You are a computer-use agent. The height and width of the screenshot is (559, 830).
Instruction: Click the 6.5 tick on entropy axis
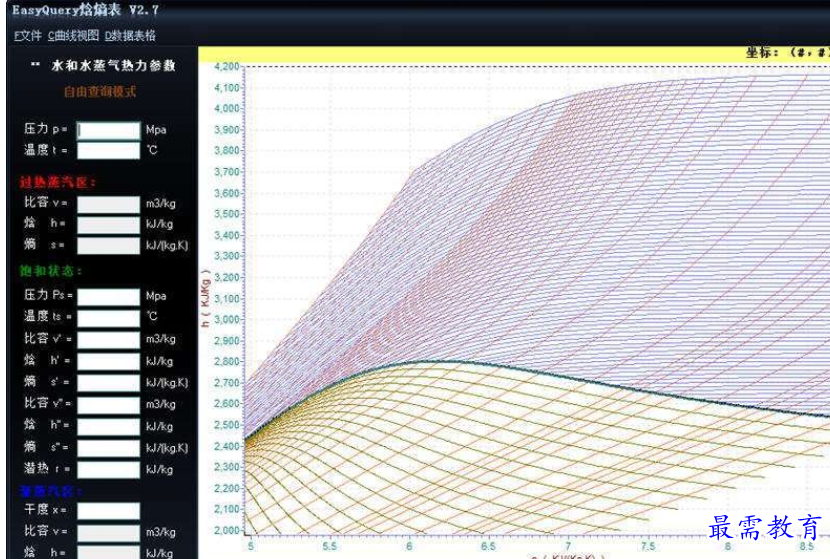[488, 546]
